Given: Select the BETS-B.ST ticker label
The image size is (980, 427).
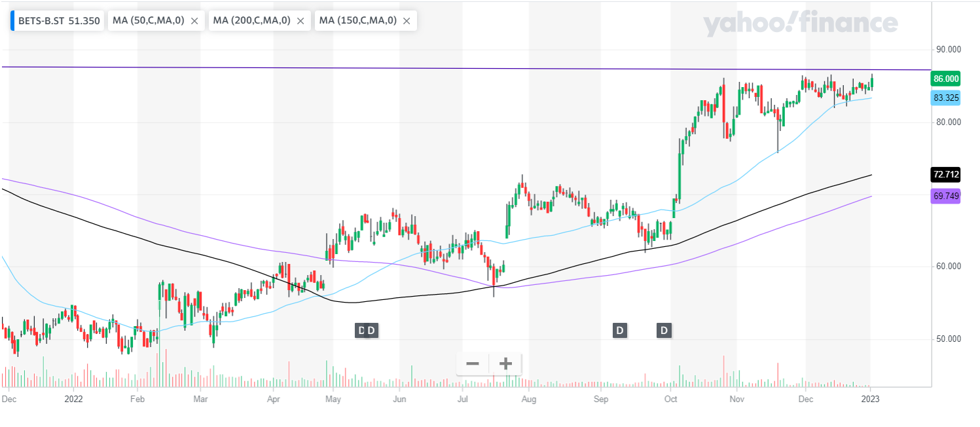Looking at the screenshot, I should pyautogui.click(x=59, y=21).
